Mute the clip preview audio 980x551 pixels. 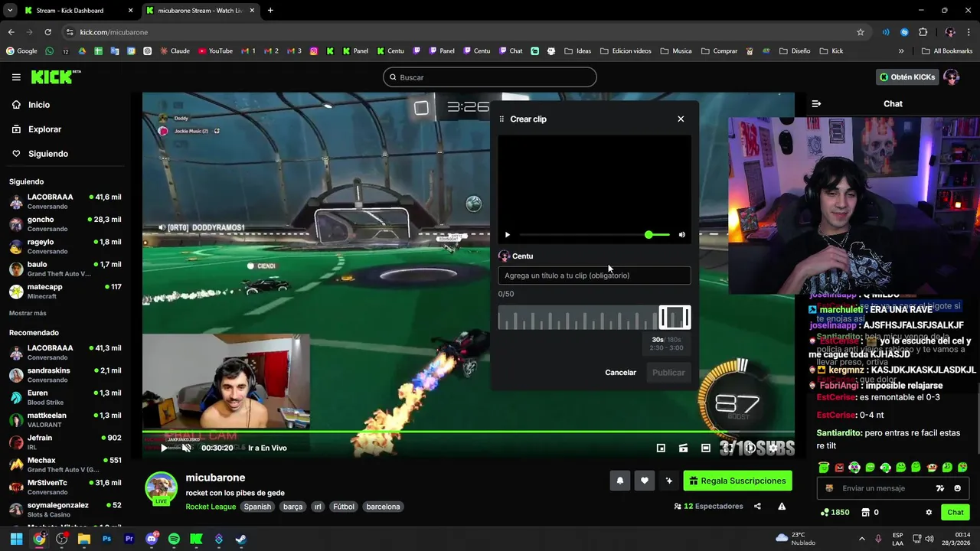click(x=681, y=235)
